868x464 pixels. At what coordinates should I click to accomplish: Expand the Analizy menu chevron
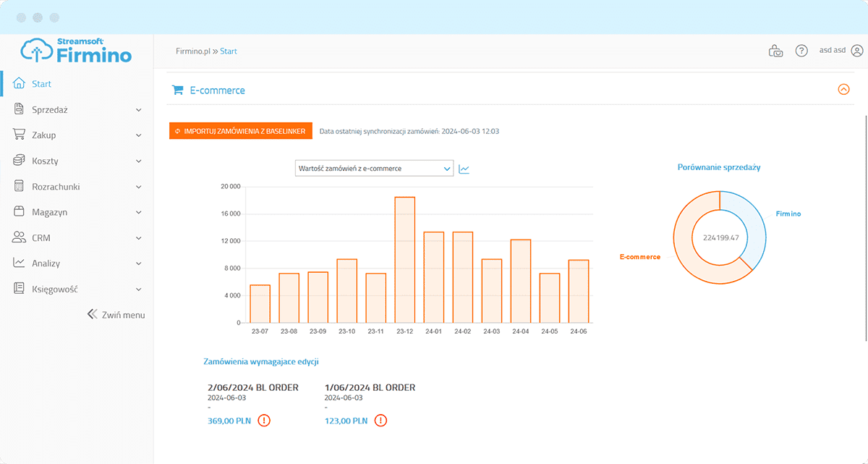coord(139,263)
